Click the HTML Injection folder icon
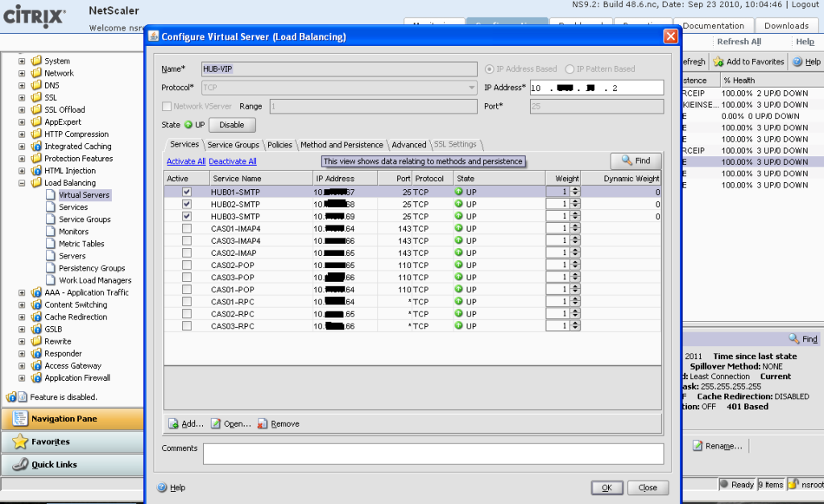Image resolution: width=824 pixels, height=504 pixels. (x=36, y=170)
